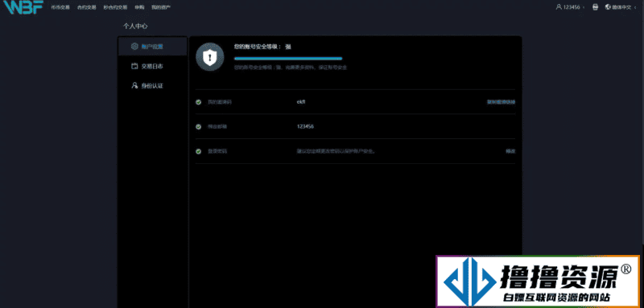Click the invite link copy link
The width and height of the screenshot is (644, 308).
[501, 102]
